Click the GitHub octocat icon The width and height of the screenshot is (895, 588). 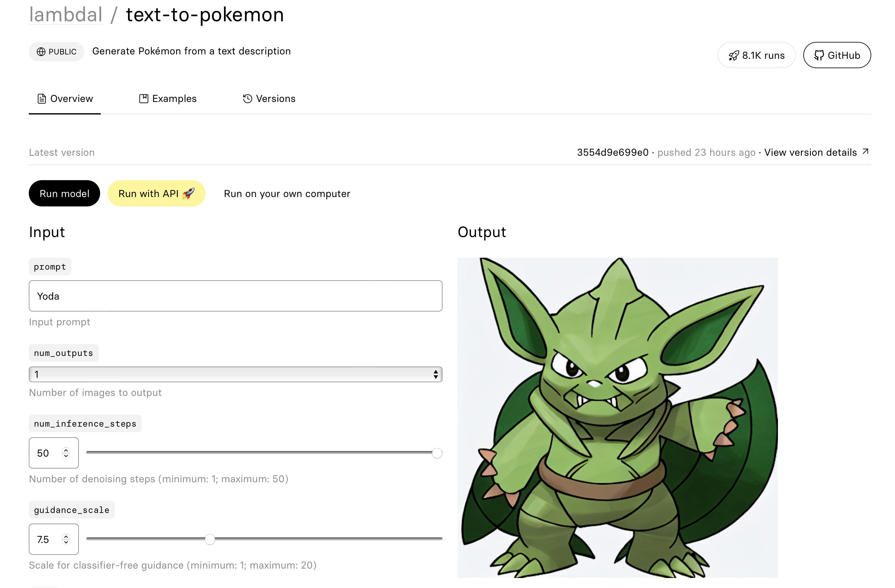819,55
